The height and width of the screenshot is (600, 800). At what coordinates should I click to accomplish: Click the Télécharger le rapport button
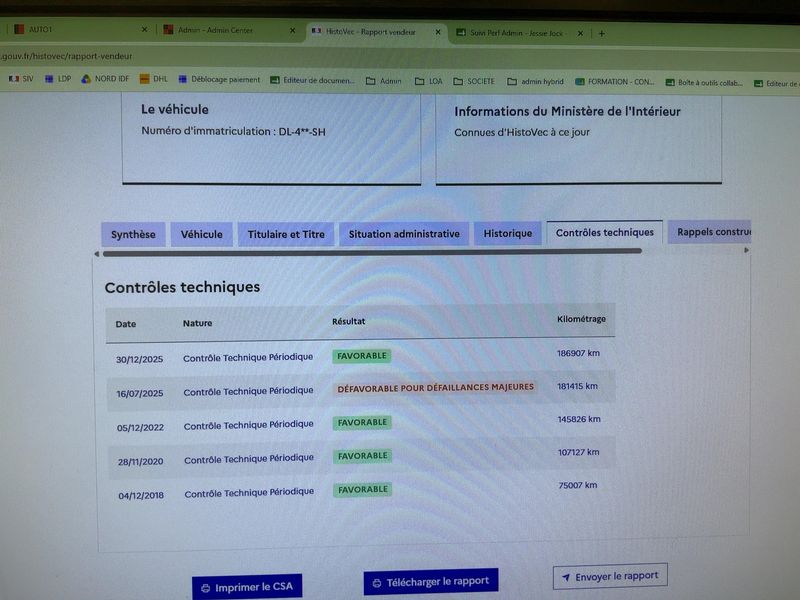click(x=431, y=582)
